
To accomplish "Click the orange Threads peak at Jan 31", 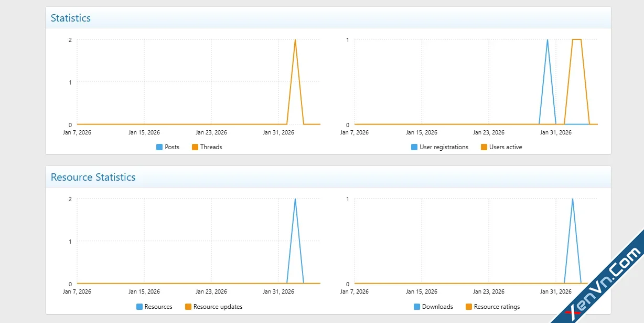I will (295, 40).
